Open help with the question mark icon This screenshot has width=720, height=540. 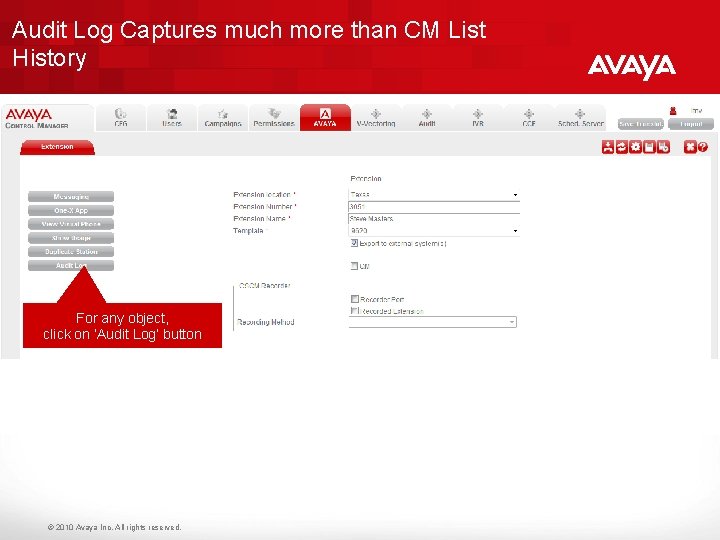(x=703, y=147)
